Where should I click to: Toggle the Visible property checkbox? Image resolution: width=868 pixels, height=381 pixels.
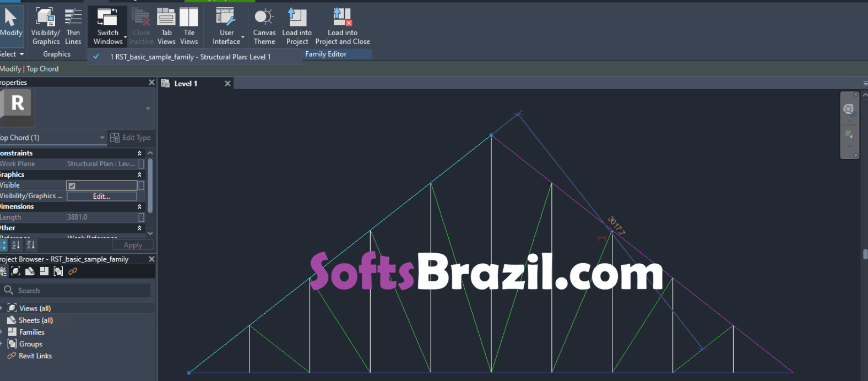pos(72,186)
